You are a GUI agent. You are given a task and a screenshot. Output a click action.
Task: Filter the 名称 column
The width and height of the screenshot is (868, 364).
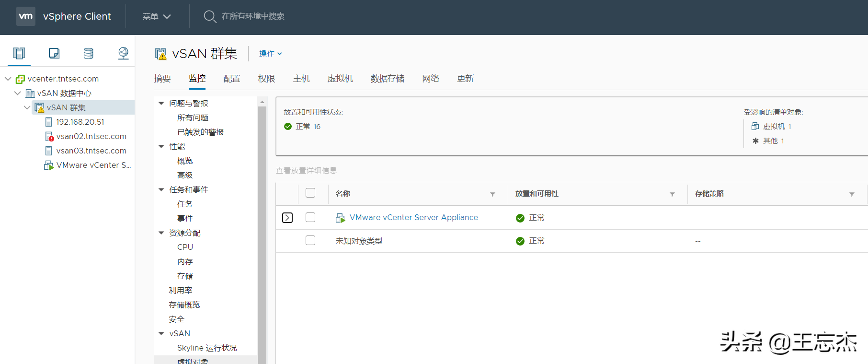(492, 194)
